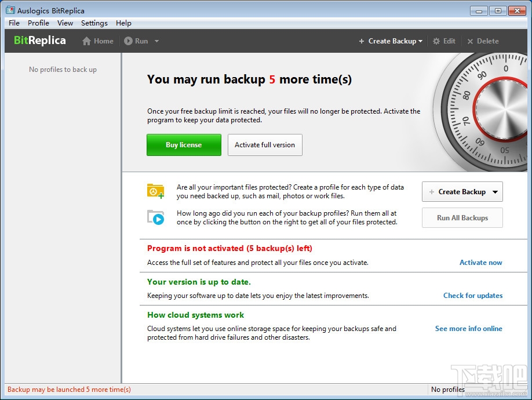Minimize the BitReplica window

click(479, 11)
